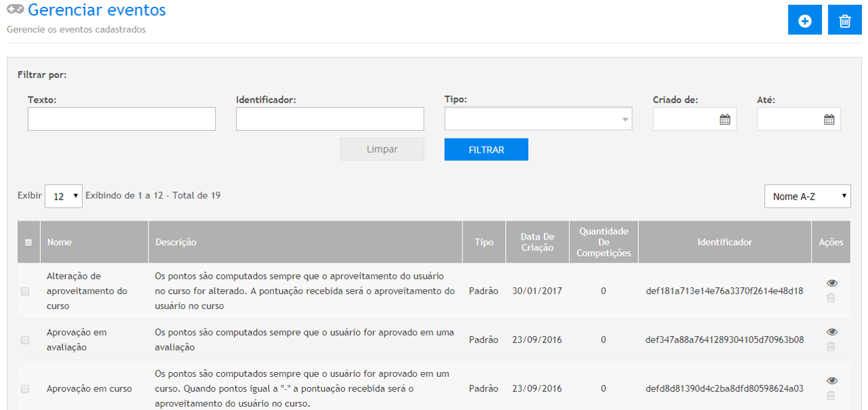This screenshot has height=410, width=868.
Task: Toggle the select-all checkbox in table header
Action: (28, 242)
